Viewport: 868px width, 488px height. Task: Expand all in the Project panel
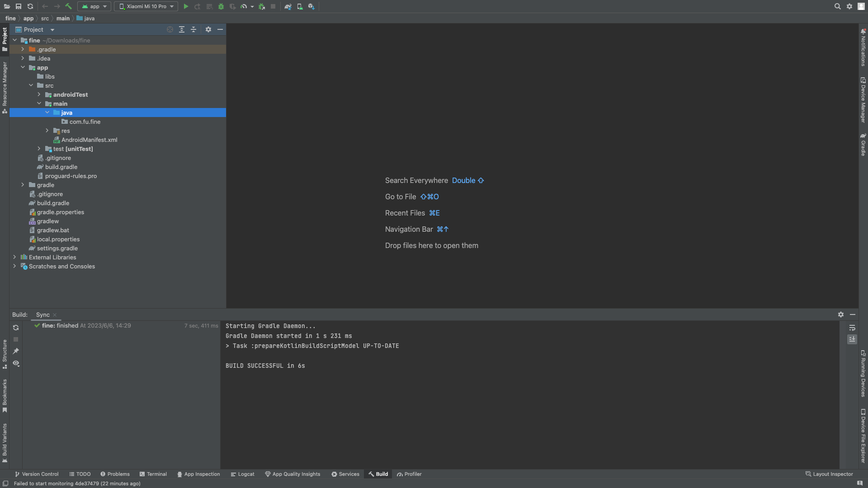[x=182, y=29]
